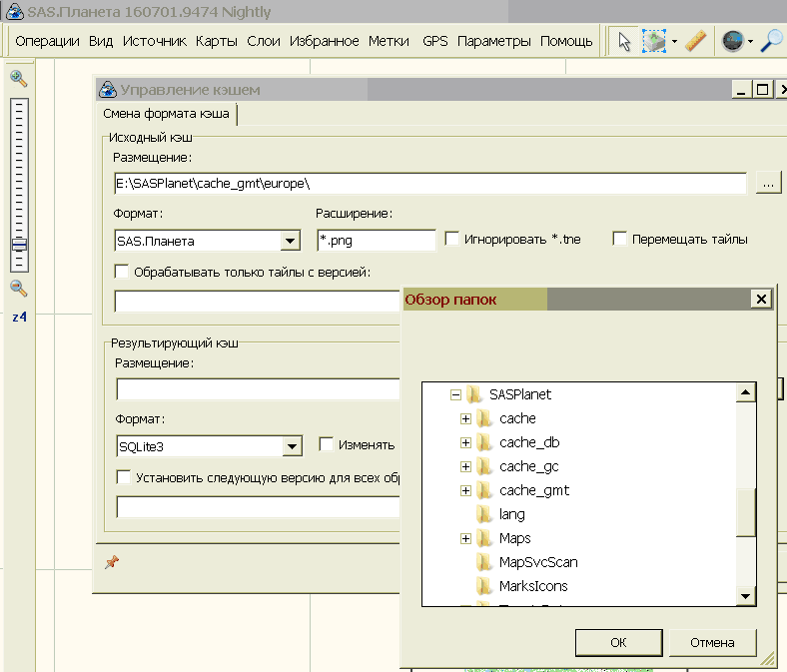
Task: Activate the rectangular selection tool
Action: pyautogui.click(x=653, y=41)
